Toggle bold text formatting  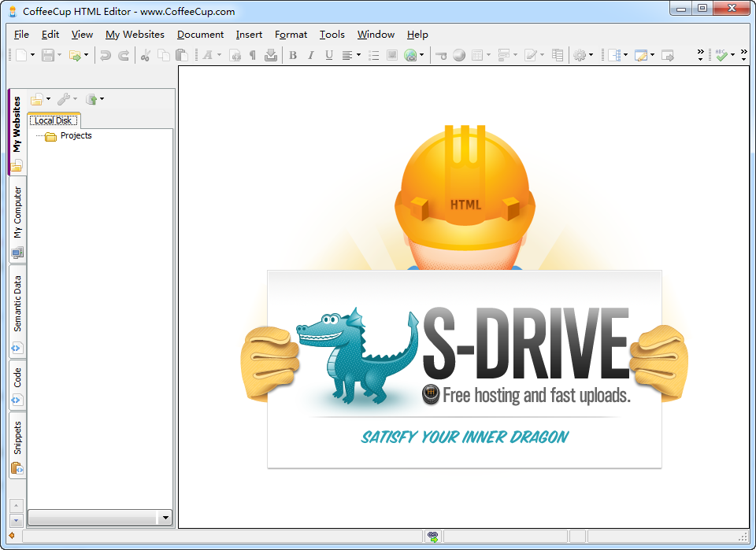tap(292, 55)
